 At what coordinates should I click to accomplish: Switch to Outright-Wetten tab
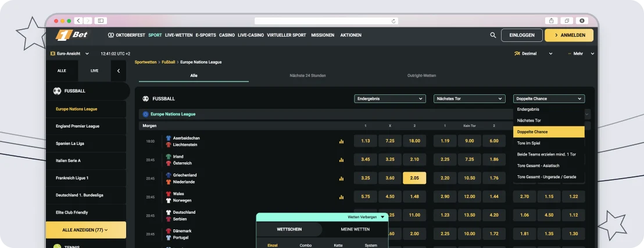(x=421, y=76)
